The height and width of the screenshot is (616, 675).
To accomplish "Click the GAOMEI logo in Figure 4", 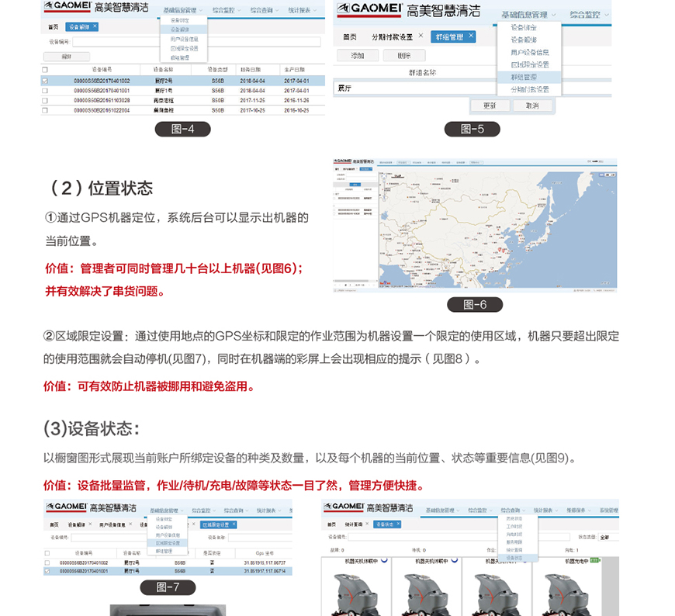I will click(67, 6).
